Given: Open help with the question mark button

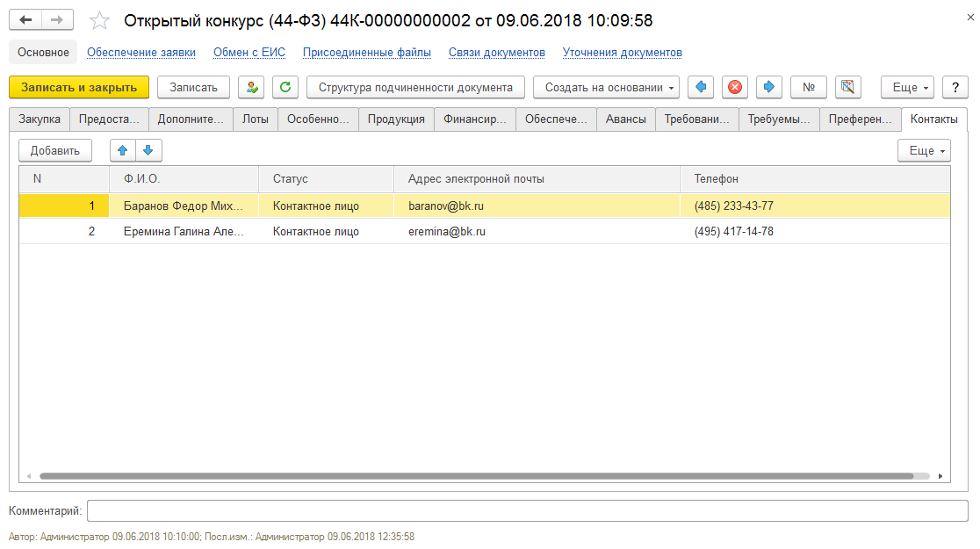Looking at the screenshot, I should pos(955,88).
